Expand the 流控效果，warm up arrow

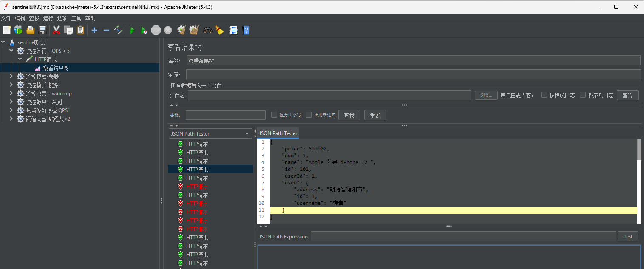point(11,93)
